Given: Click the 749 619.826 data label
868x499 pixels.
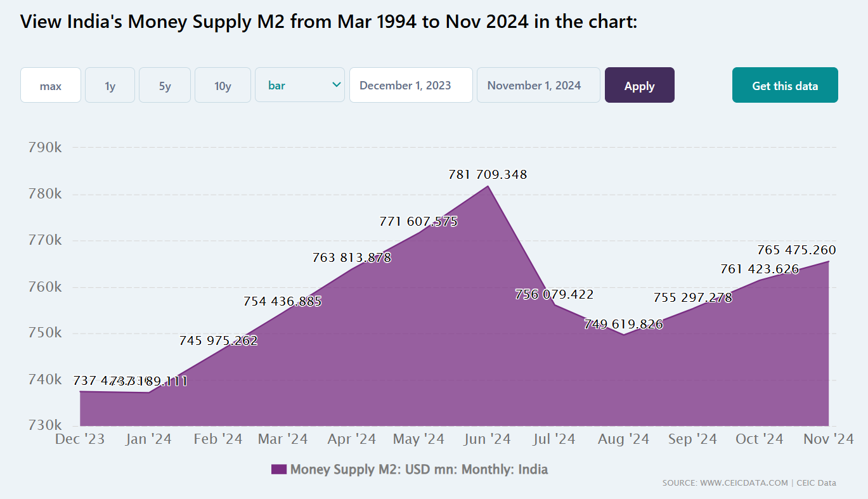Looking at the screenshot, I should click(624, 325).
